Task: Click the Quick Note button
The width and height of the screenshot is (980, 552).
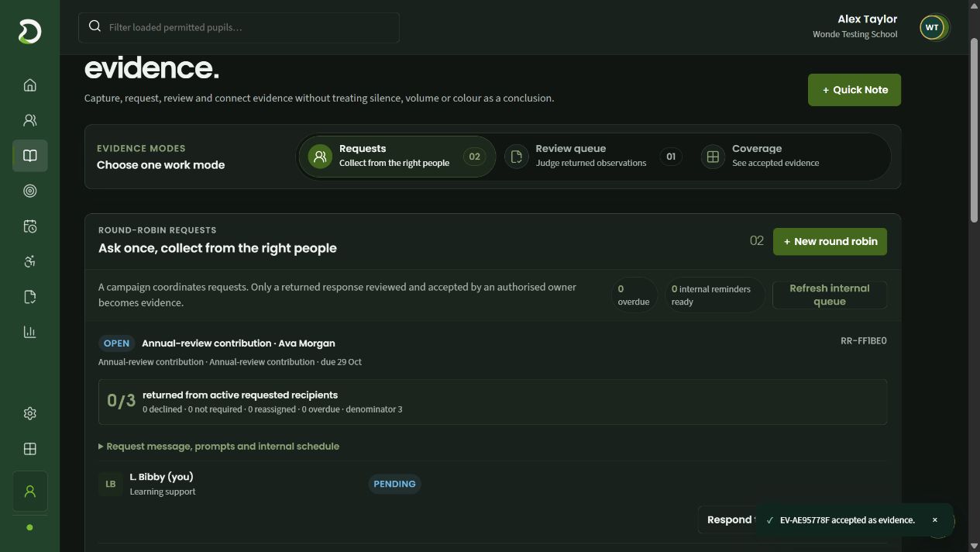Action: click(x=854, y=90)
